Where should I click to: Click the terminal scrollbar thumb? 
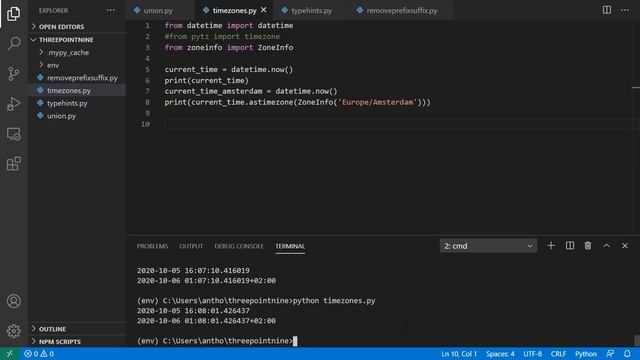pyautogui.click(x=637, y=340)
